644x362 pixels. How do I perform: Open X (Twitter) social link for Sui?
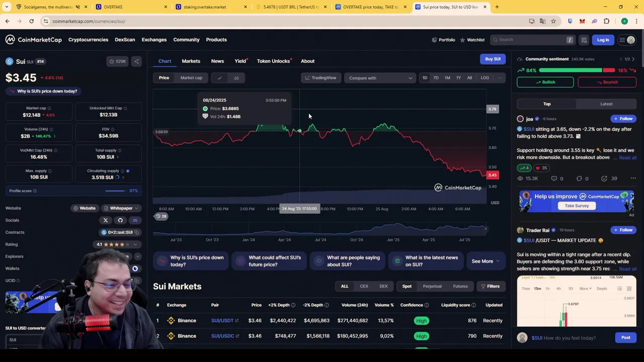click(x=106, y=220)
